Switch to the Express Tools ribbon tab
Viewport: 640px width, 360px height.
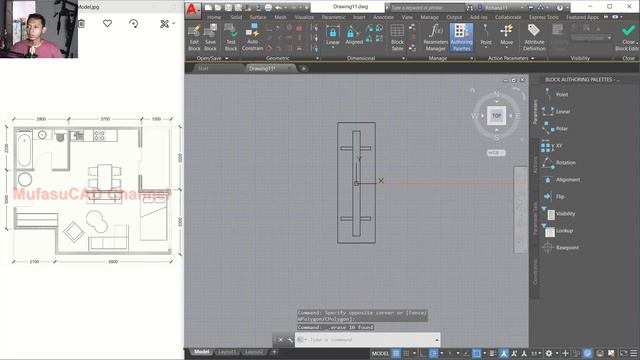point(544,17)
